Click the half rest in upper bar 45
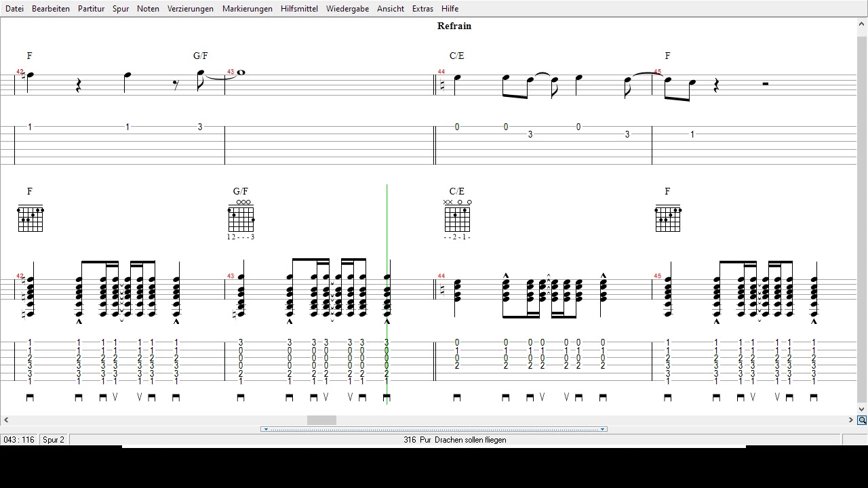Image resolution: width=868 pixels, height=488 pixels. pyautogui.click(x=766, y=84)
